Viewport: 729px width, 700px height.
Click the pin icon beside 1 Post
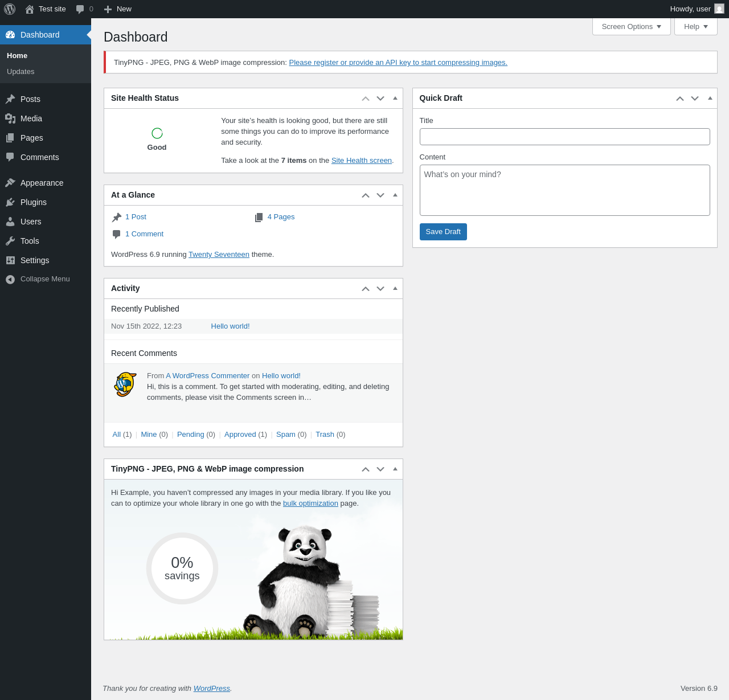point(117,217)
